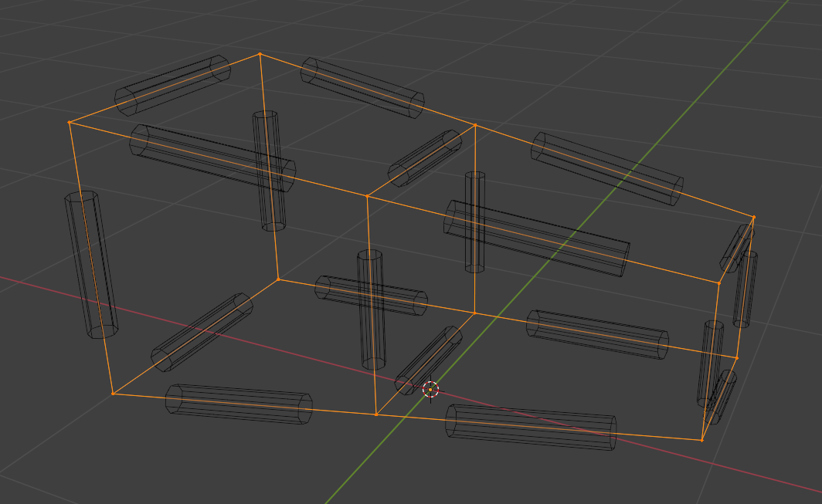Click the upper-right corner vertex of the wireframe

pyautogui.click(x=753, y=218)
